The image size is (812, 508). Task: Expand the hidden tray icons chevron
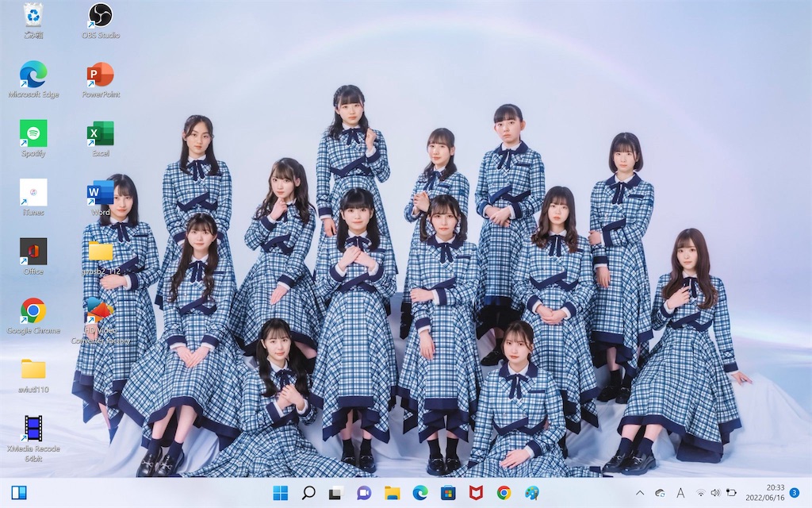(x=640, y=493)
